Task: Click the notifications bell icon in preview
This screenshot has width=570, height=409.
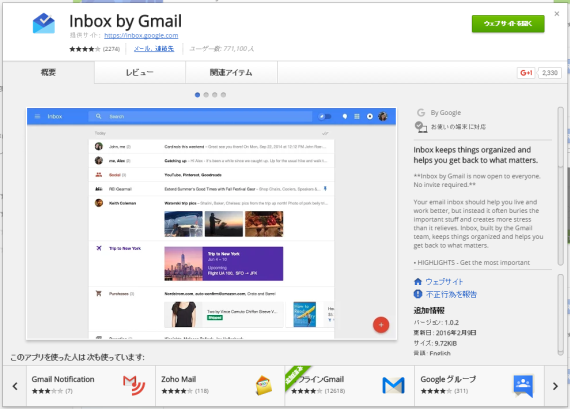Action: point(345,116)
